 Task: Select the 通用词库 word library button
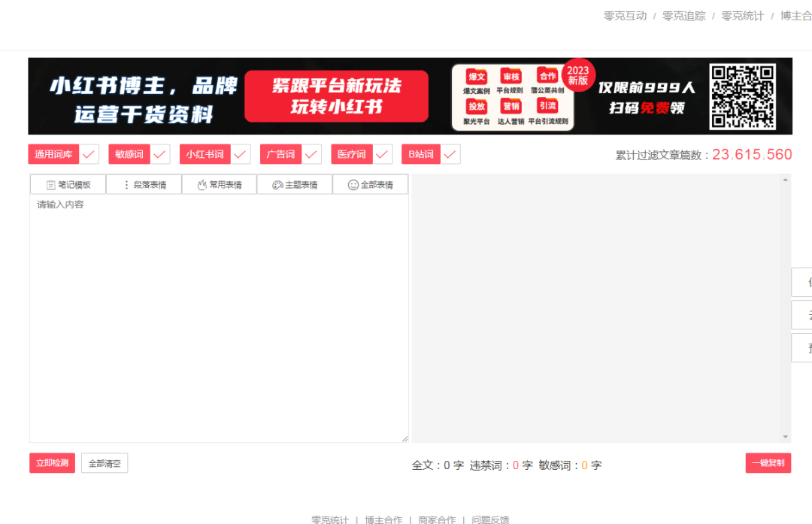click(53, 154)
